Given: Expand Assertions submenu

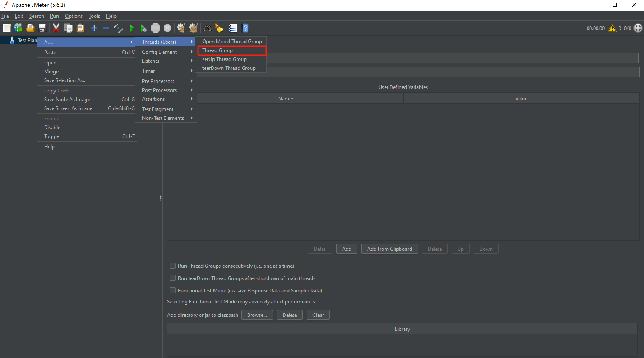Looking at the screenshot, I should point(166,99).
